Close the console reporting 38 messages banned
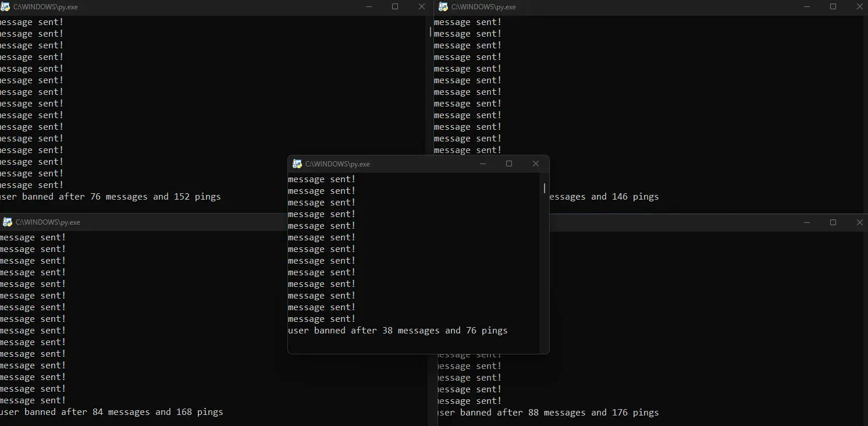 click(x=536, y=164)
